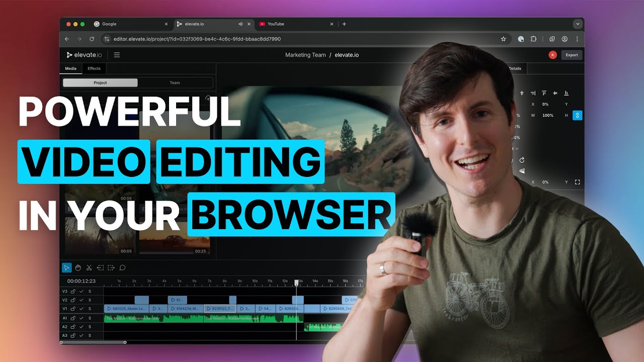The image size is (644, 362).
Task: Open the media thumbnail with 00:05 duration
Action: pyautogui.click(x=100, y=236)
